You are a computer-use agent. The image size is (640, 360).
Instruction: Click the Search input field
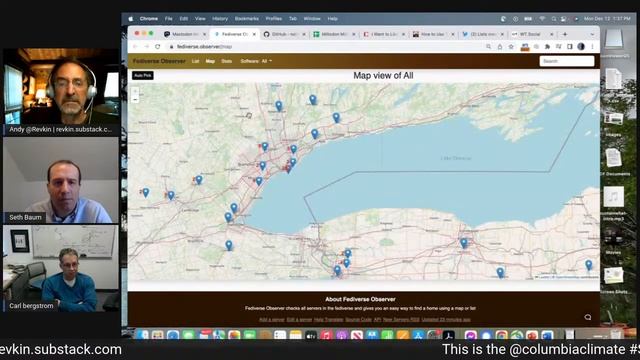tap(567, 61)
